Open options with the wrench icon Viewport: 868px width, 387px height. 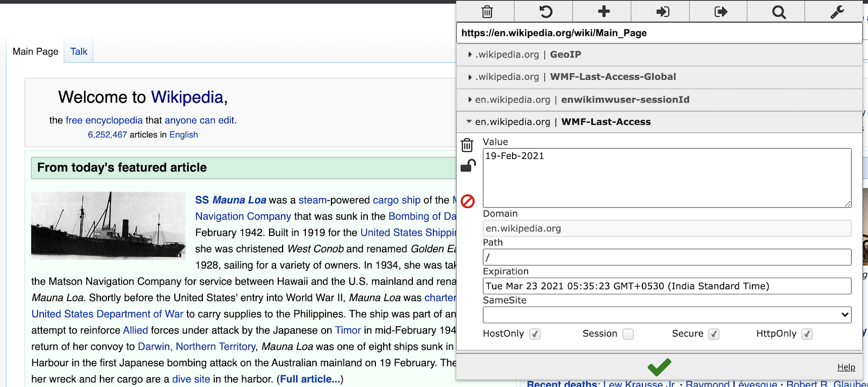[837, 11]
